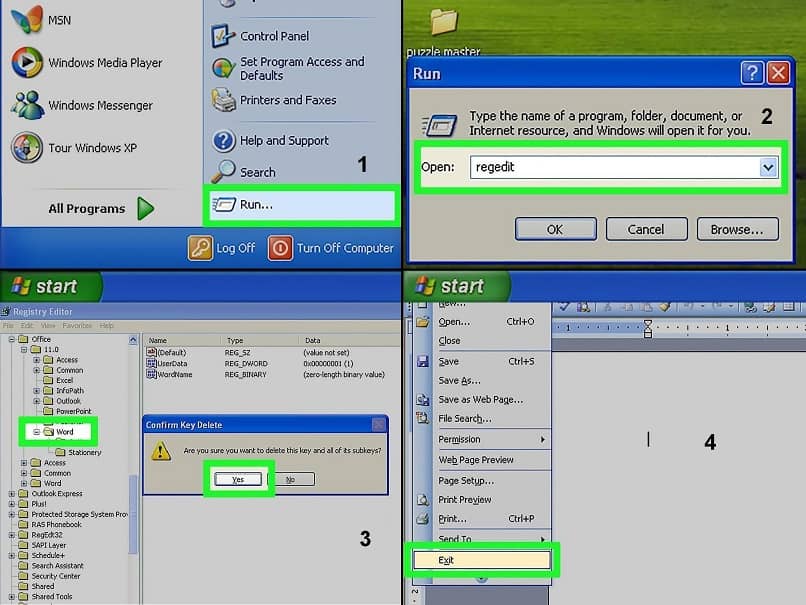The image size is (806, 605).
Task: Click the first-line indent marker on Word's ruler
Action: tap(646, 324)
